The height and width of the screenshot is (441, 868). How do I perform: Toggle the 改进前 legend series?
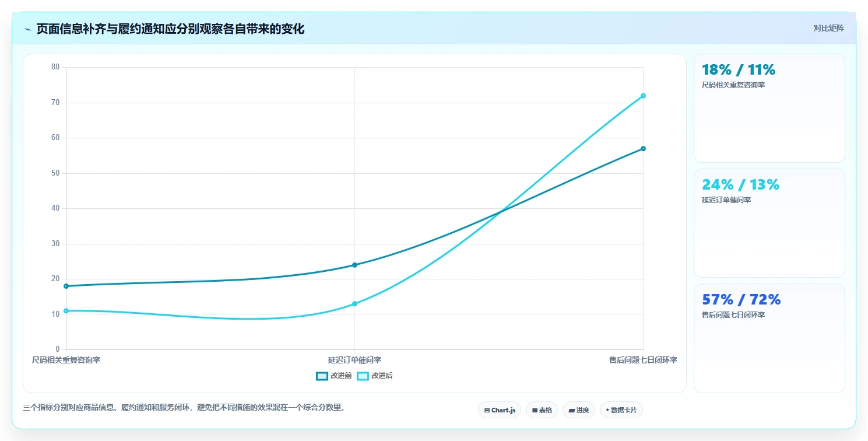334,376
